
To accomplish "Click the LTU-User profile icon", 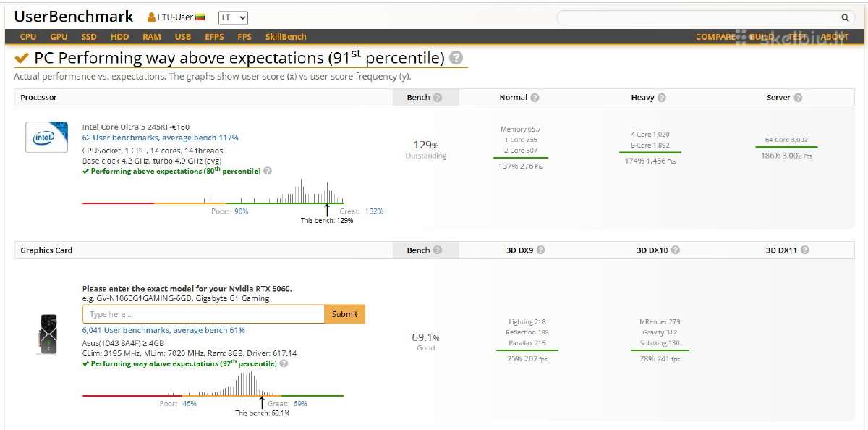I will click(x=151, y=17).
